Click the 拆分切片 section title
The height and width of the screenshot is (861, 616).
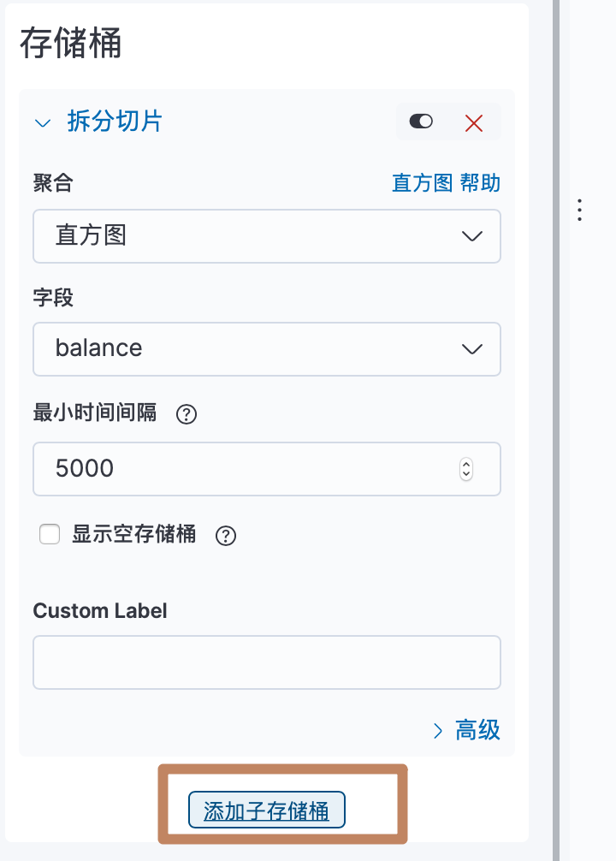click(115, 122)
